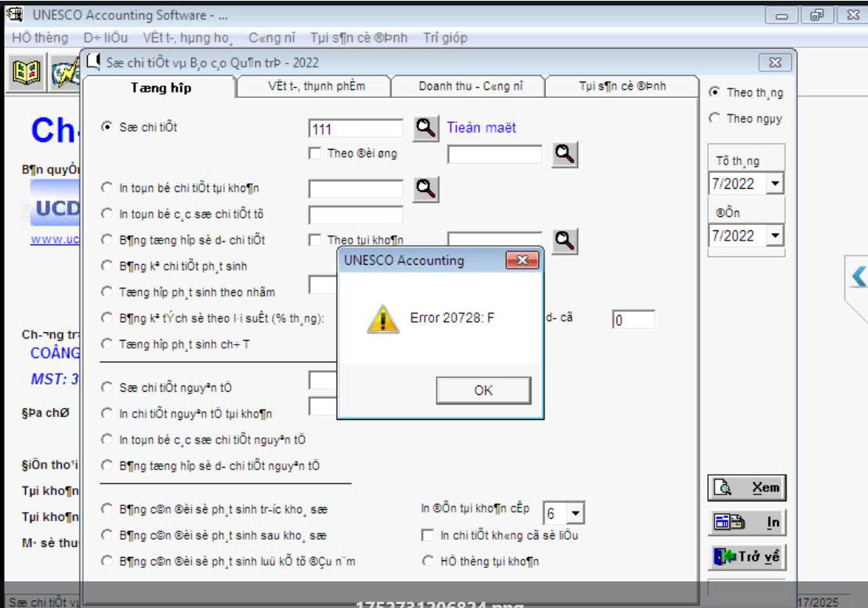Select B¶ng c©n ®èi sè ph¸t sinh tr-íc kho¸ sæ
The height and width of the screenshot is (608, 868).
(107, 508)
